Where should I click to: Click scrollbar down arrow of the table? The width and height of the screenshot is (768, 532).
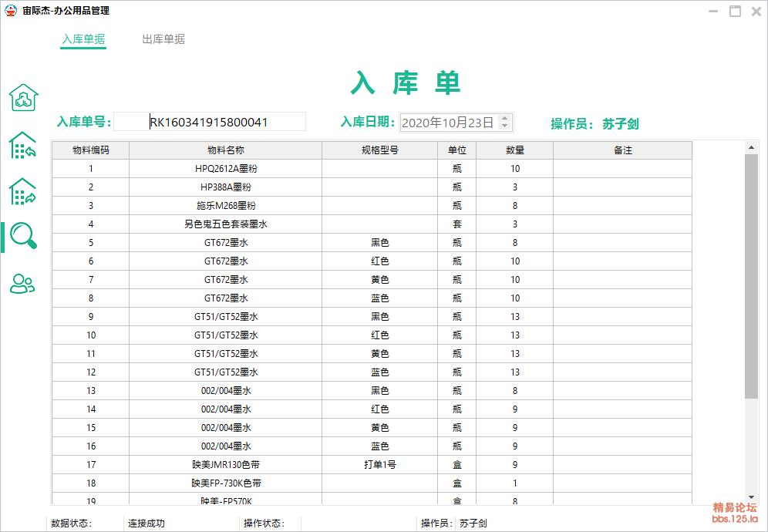751,498
